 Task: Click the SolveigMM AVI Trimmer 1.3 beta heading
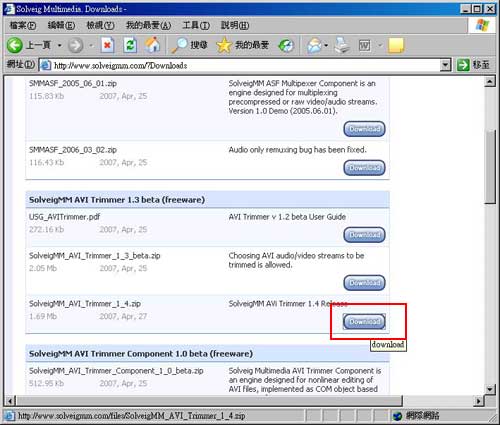[x=117, y=200]
